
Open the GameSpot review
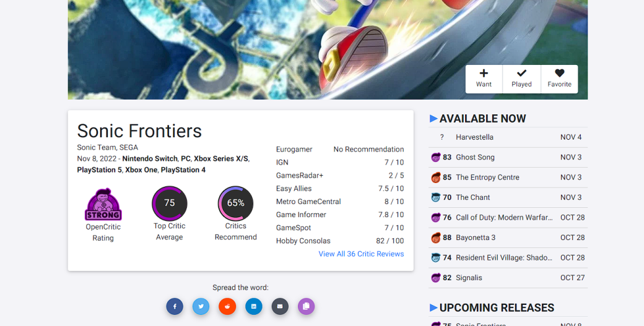coord(340,228)
